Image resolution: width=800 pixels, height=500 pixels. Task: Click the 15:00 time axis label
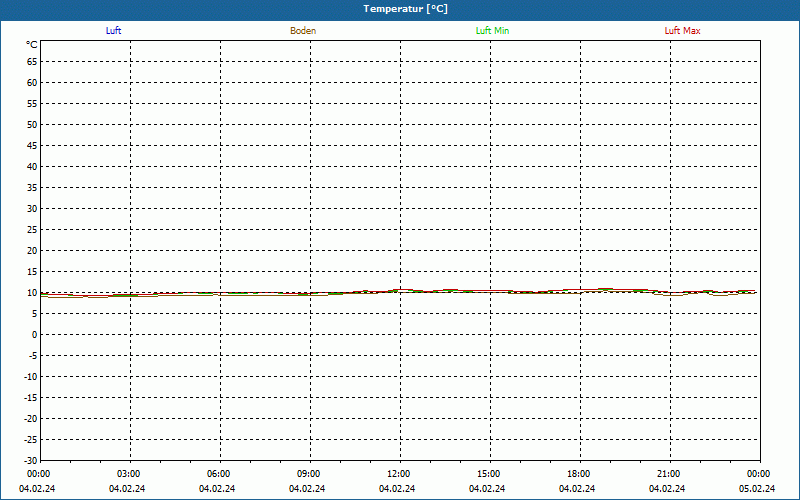tap(488, 474)
